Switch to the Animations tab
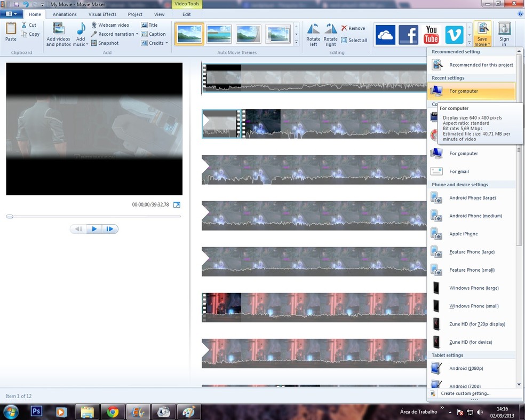The width and height of the screenshot is (525, 420). coord(65,14)
